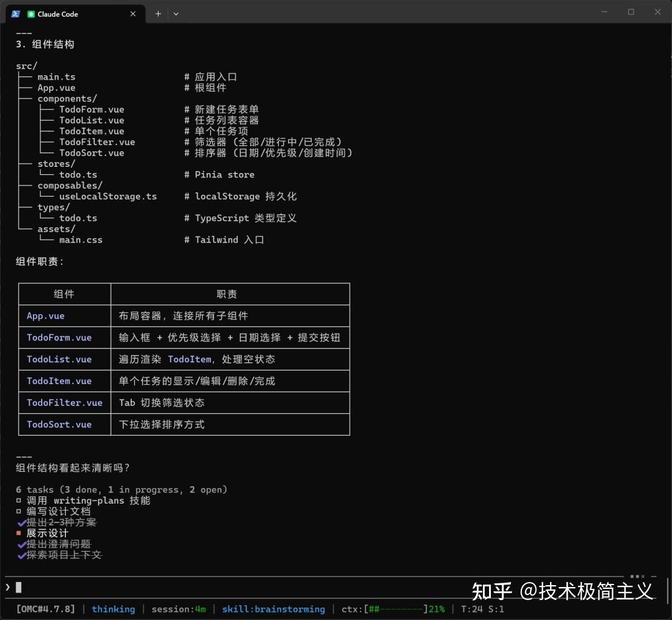The height and width of the screenshot is (620, 672).
Task: Click the 'session:4m' status entry
Action: (179, 609)
